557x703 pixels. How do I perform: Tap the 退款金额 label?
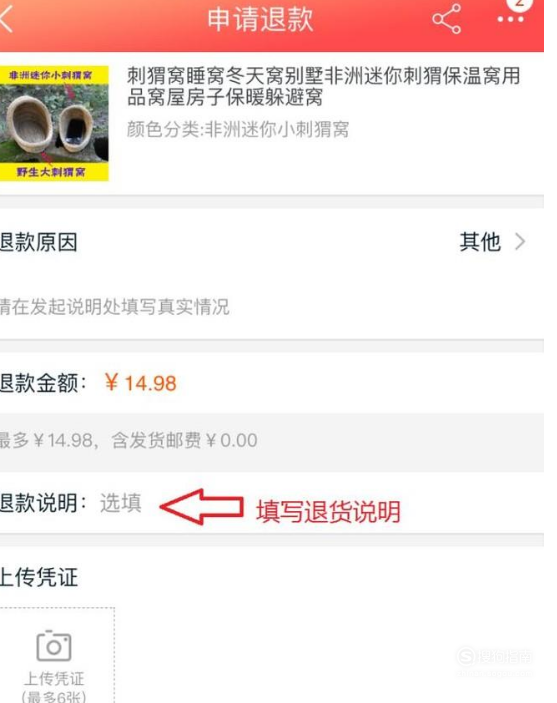pyautogui.click(x=44, y=383)
